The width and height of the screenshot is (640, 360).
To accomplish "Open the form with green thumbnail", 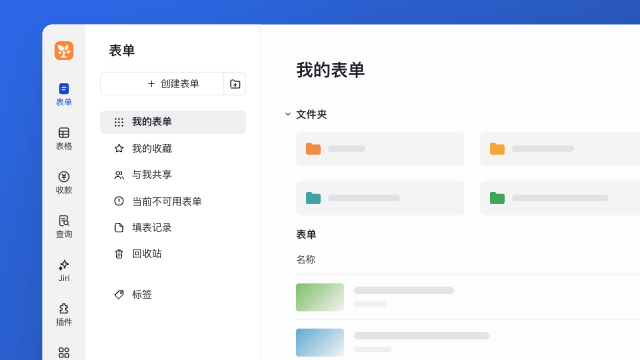I will pyautogui.click(x=468, y=297).
